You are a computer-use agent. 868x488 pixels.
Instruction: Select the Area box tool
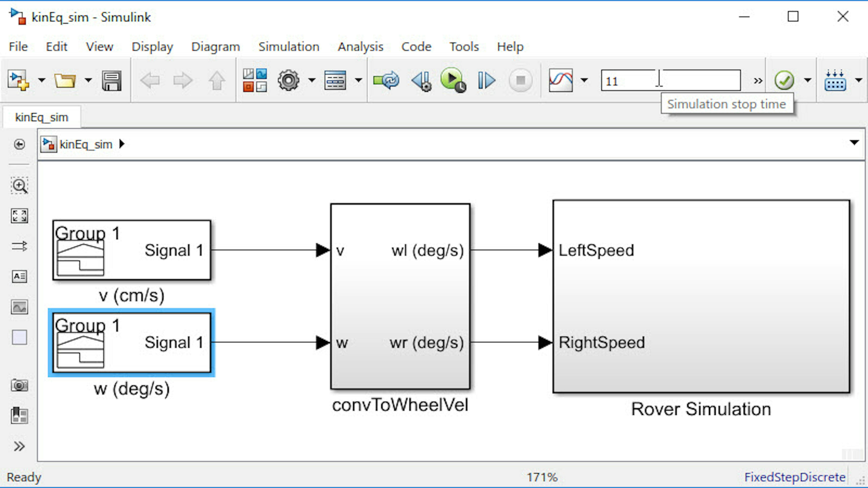[x=19, y=337]
